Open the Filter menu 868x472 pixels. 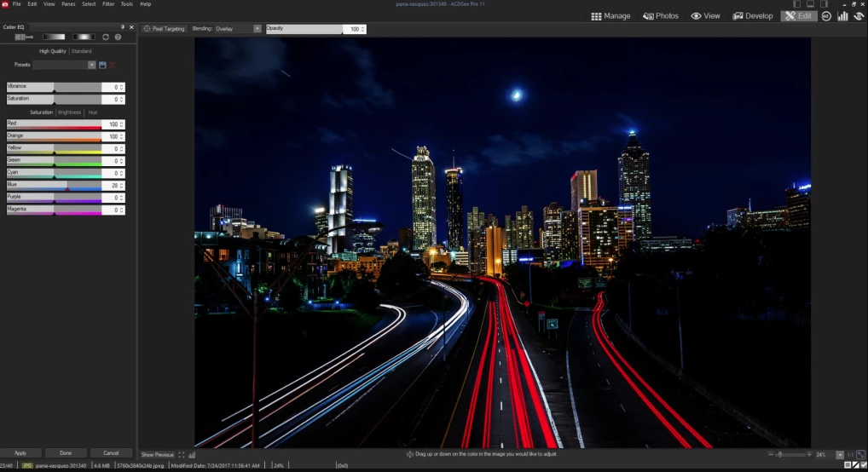tap(108, 4)
